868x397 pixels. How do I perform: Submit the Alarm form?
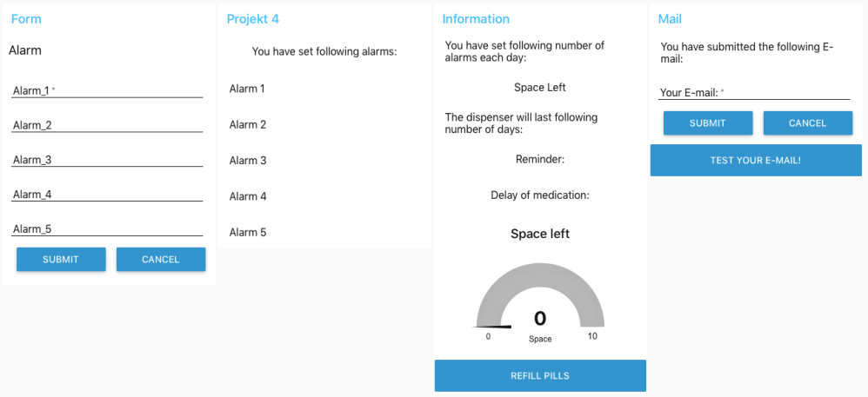[61, 260]
